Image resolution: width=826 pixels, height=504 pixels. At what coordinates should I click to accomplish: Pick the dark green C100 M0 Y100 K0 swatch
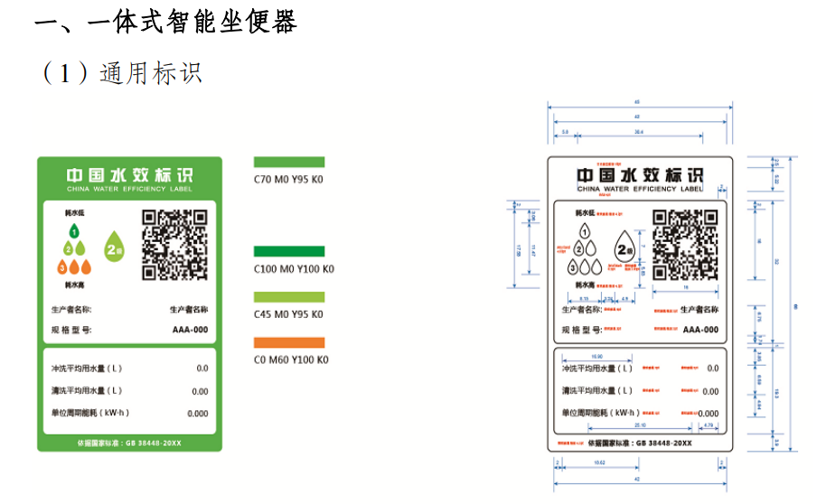[289, 251]
